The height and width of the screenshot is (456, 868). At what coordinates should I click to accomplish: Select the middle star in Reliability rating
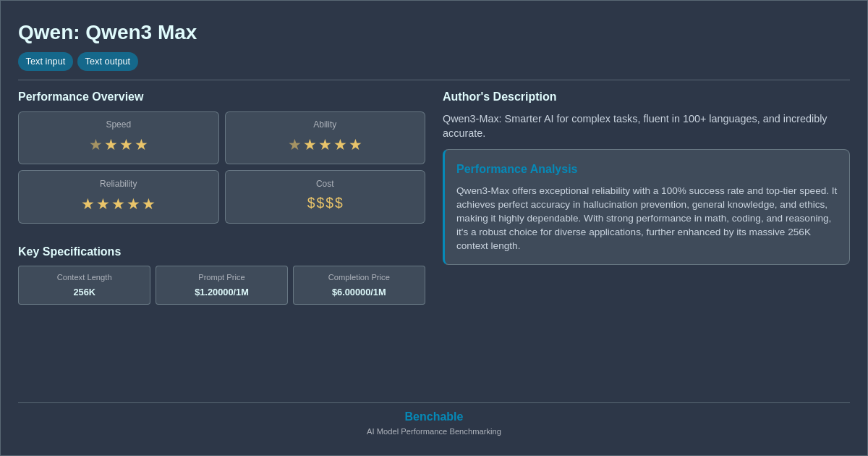[x=119, y=203]
